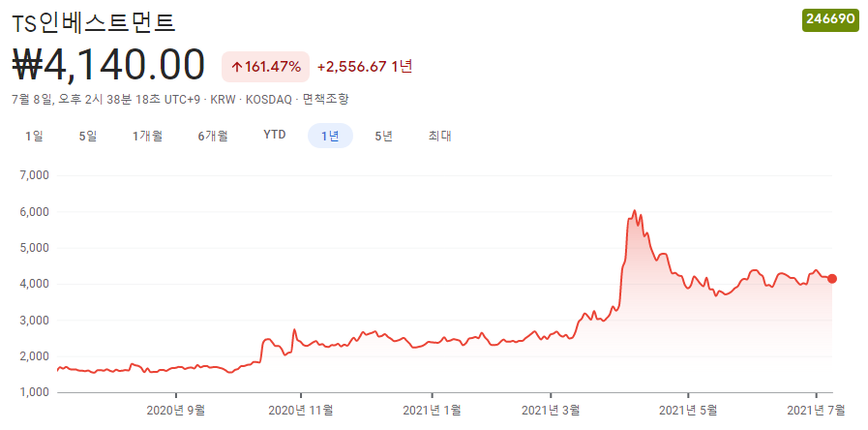This screenshot has width=868, height=430.
Task: Switch chart to 1개월 range
Action: (147, 136)
